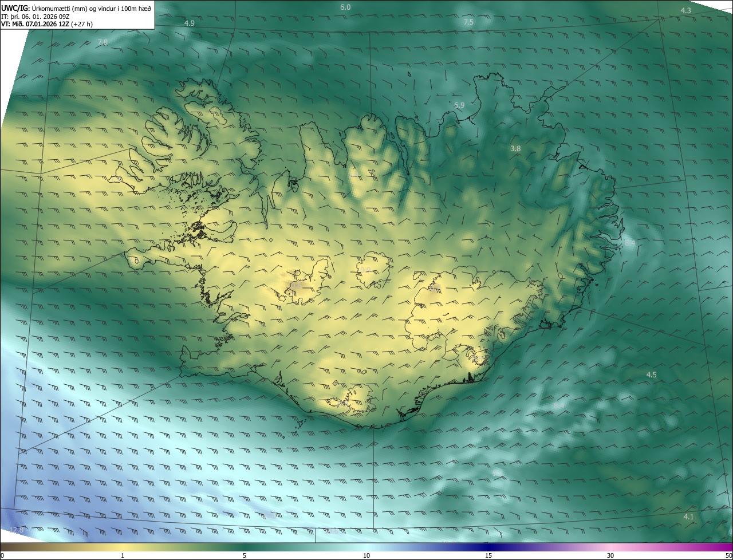Screen dimensions: 733x560
Task: Click the "UWC/IG: Úrkomumætti (mm)" title line
Action: (77, 8)
